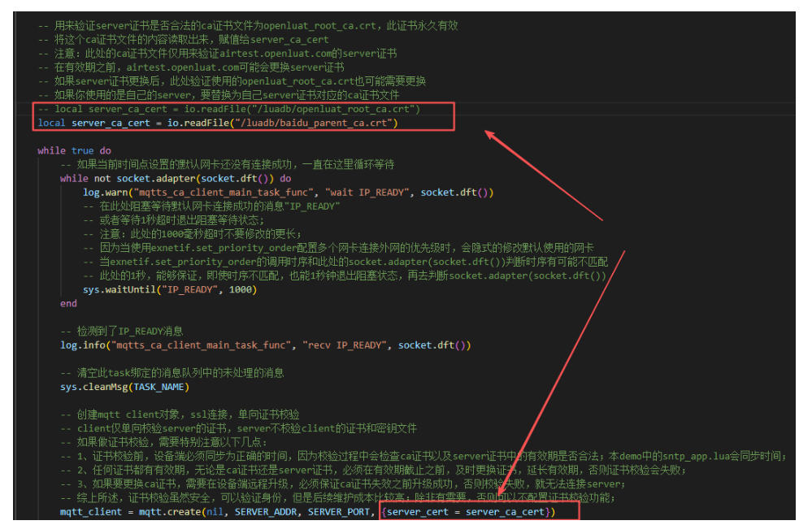Click the comment '或者等待1秒超时退出阻塞等待状态'
This screenshot has width=812, height=525.
click(x=173, y=220)
